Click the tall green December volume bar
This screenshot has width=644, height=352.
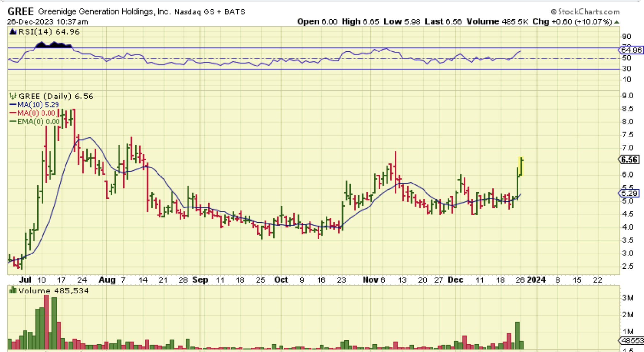click(x=517, y=336)
